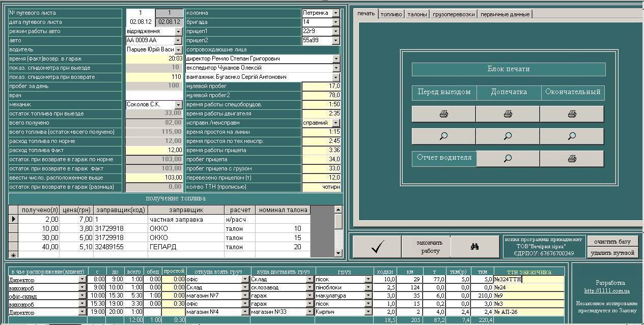
Task: Click the '№ АП-26' ТТН cell
Action: (529, 312)
